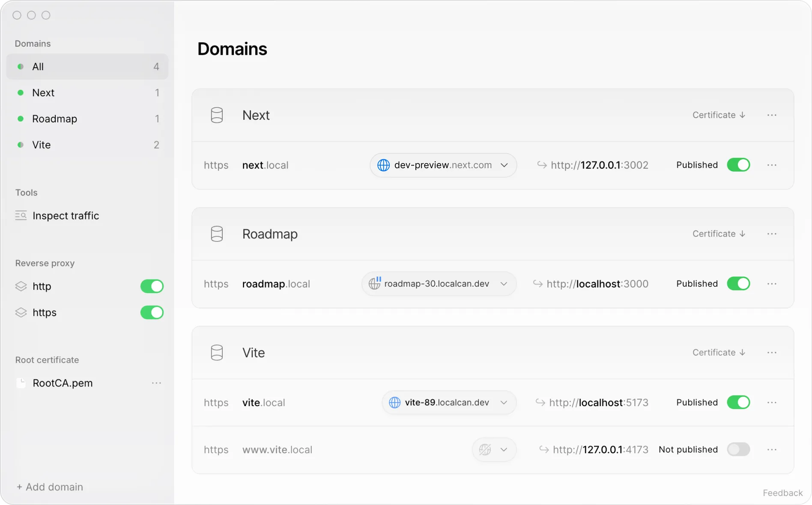Download the Certificate for the Vite group
The height and width of the screenshot is (505, 812).
pos(719,353)
